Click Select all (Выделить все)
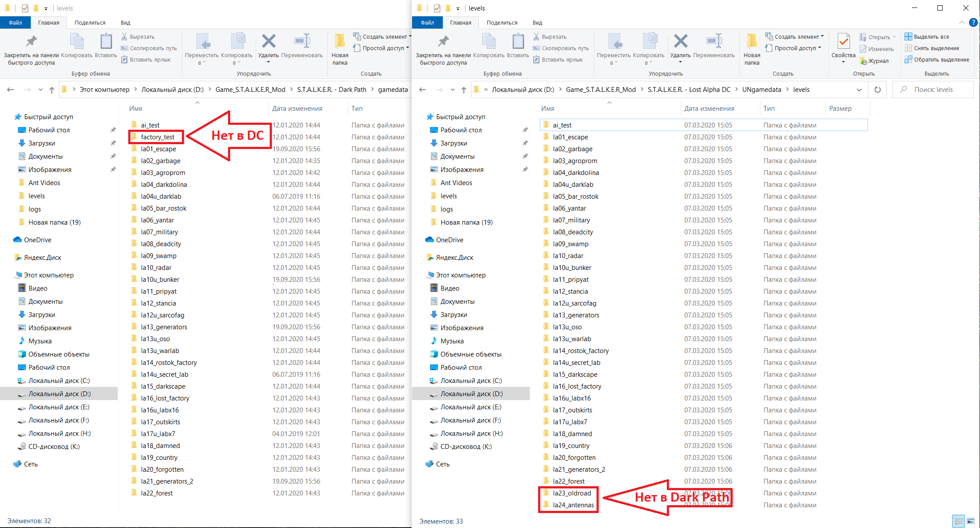Viewport: 980px width, 528px height. (x=927, y=37)
